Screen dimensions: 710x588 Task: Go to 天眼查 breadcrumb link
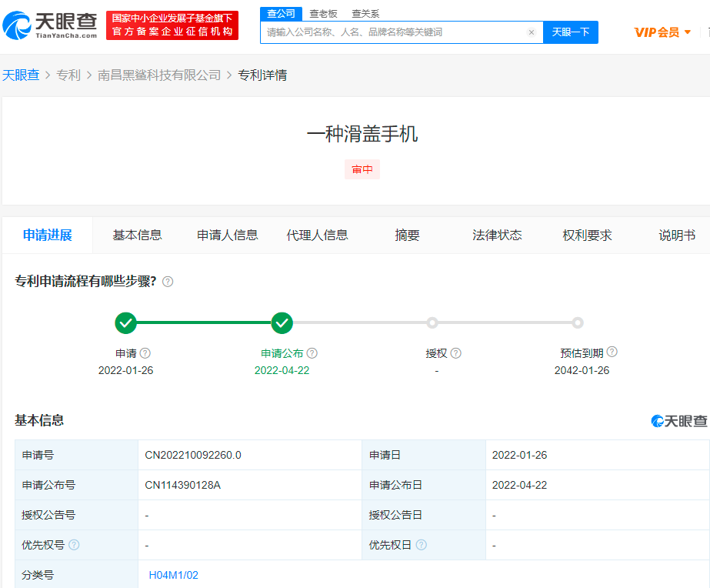tap(21, 75)
